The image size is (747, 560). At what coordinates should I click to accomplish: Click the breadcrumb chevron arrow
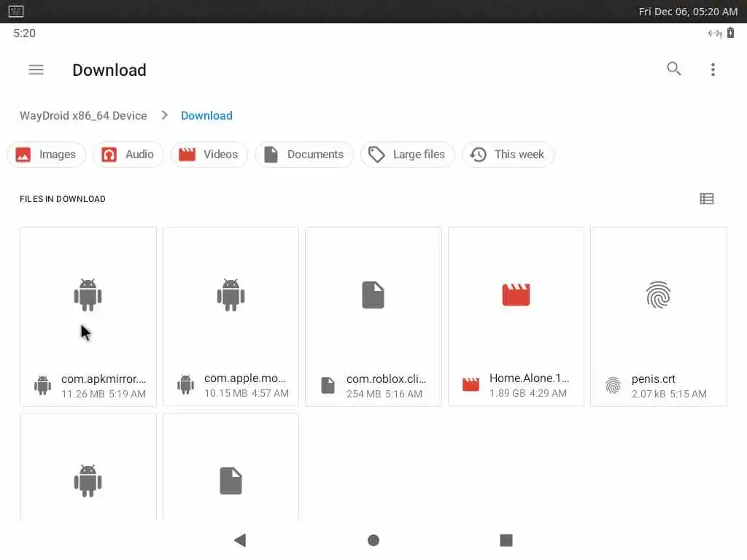click(164, 115)
